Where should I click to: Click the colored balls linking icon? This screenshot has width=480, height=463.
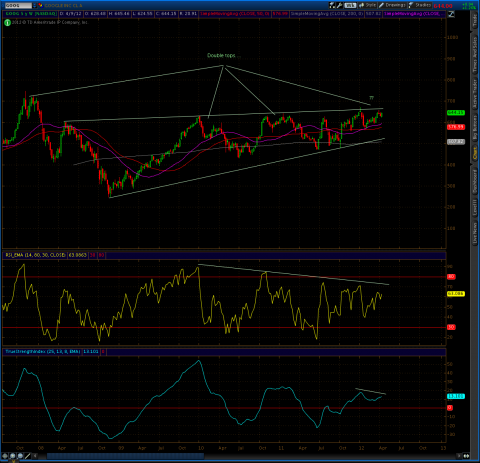(40, 5)
